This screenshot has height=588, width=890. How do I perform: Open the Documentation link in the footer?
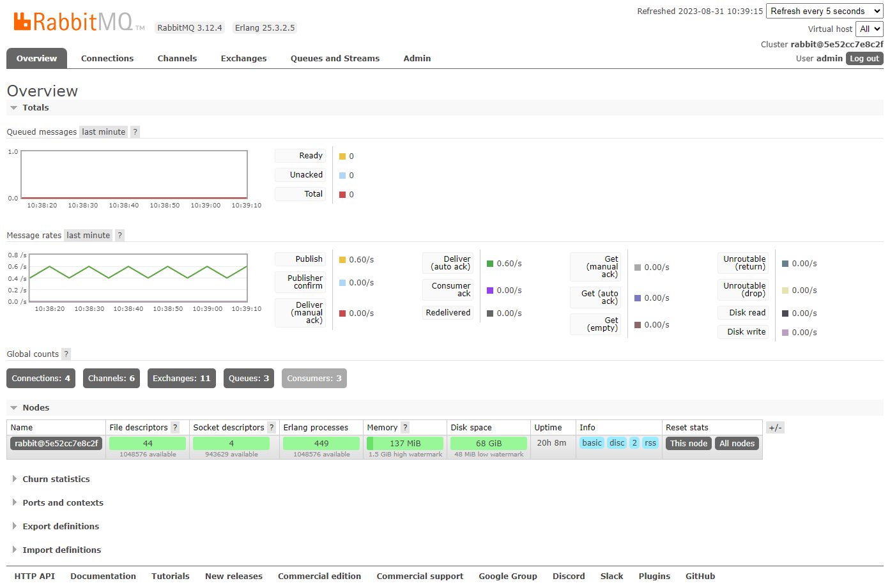pyautogui.click(x=103, y=576)
